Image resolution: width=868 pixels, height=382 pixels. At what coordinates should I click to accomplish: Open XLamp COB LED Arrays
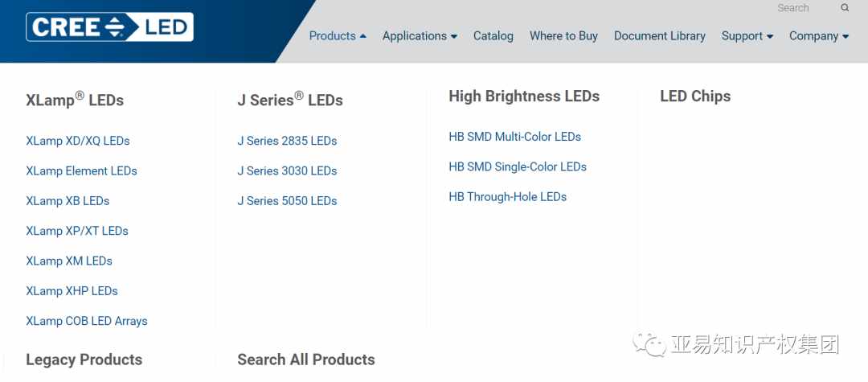pos(86,321)
